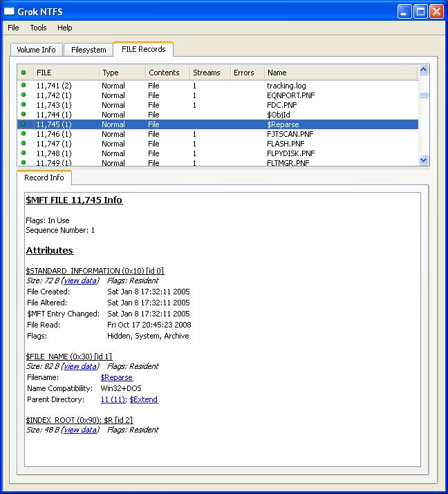Open the Tools menu
This screenshot has height=494, width=448.
point(38,28)
